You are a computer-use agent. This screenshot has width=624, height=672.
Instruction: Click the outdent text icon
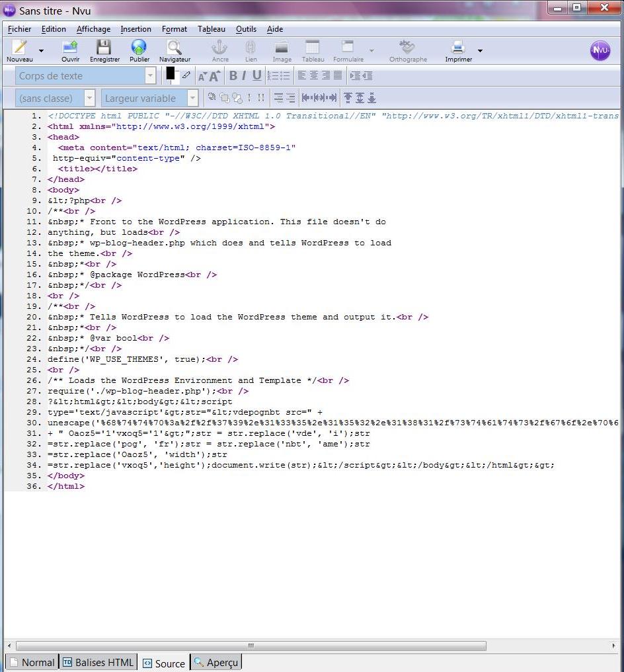tap(367, 76)
